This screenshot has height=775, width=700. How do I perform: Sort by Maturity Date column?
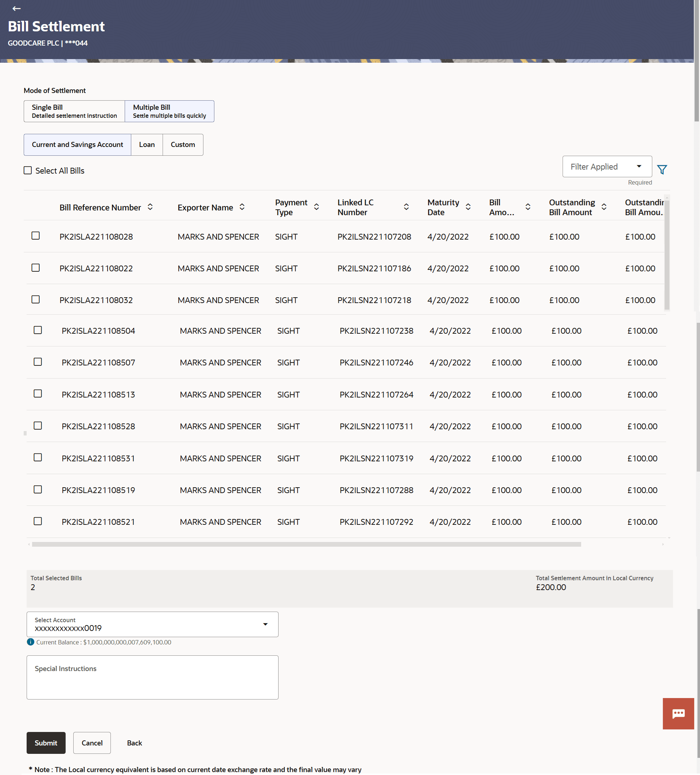coord(468,207)
